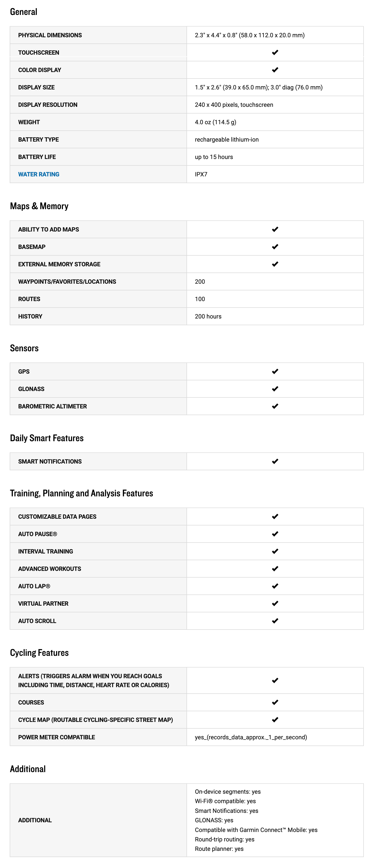Select the Physical Dimensions label

click(50, 35)
